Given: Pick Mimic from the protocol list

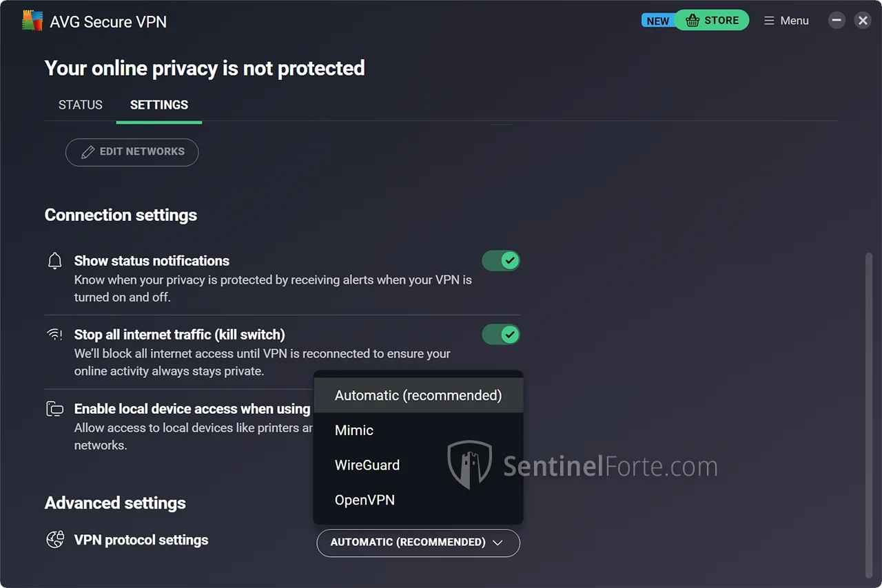Looking at the screenshot, I should 354,430.
